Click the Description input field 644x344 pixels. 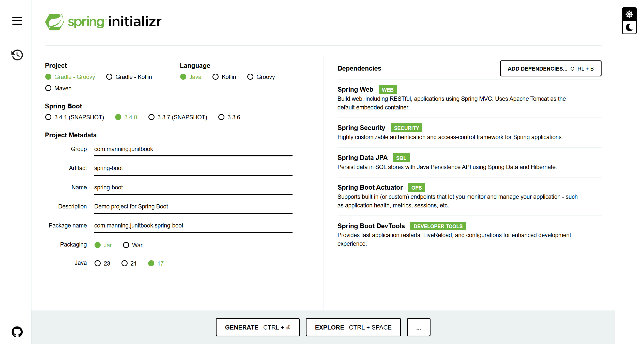point(193,207)
